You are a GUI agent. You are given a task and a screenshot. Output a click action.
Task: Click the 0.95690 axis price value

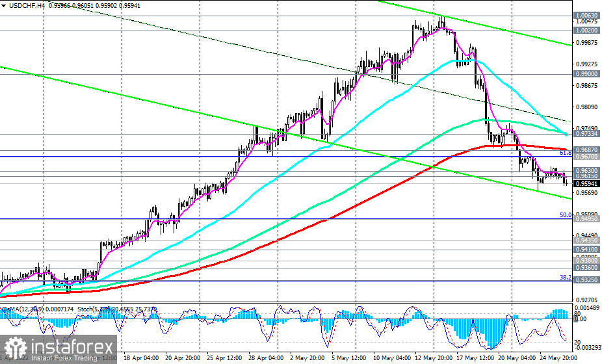point(586,193)
